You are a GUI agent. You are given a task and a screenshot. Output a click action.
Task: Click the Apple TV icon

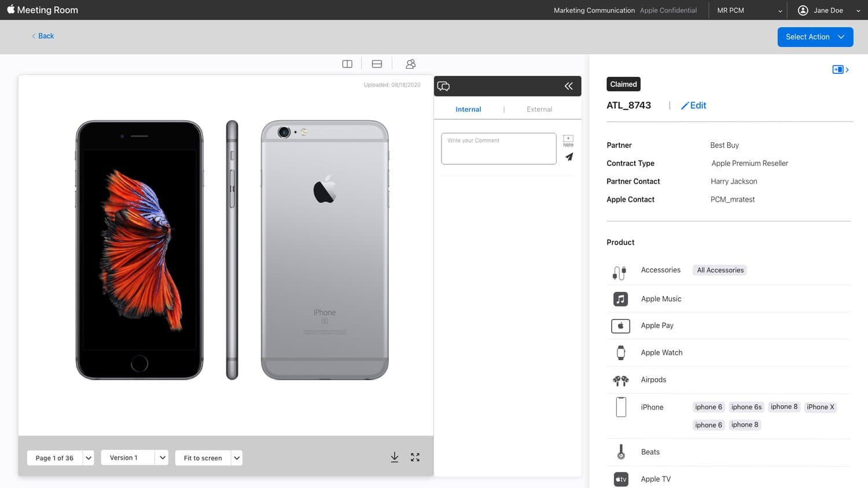(621, 479)
